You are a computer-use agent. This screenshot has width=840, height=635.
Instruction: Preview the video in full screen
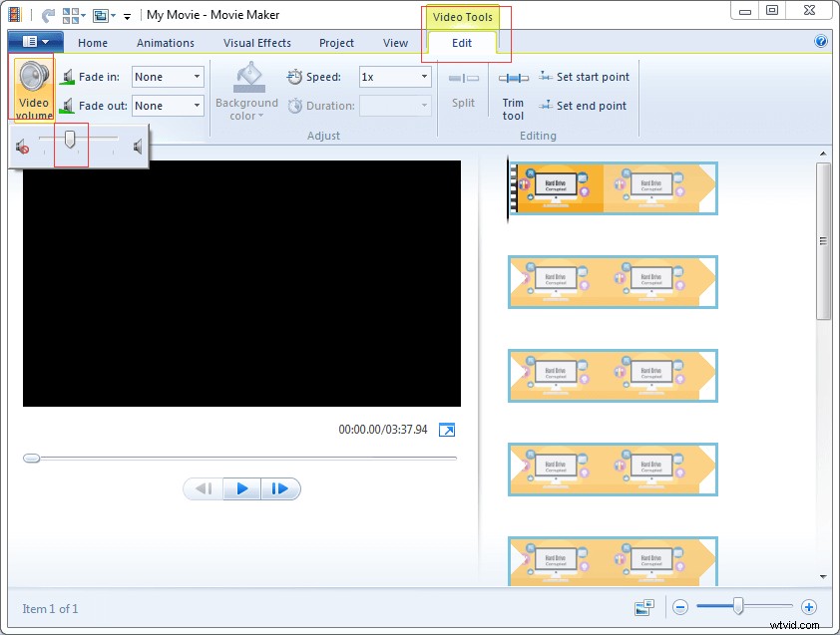pos(447,430)
